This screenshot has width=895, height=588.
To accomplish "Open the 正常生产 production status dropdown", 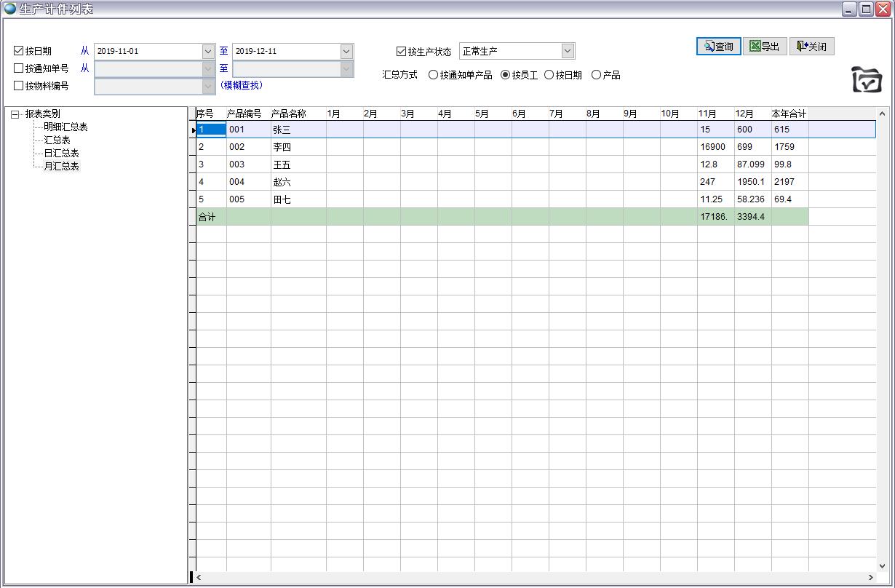I will click(x=568, y=51).
